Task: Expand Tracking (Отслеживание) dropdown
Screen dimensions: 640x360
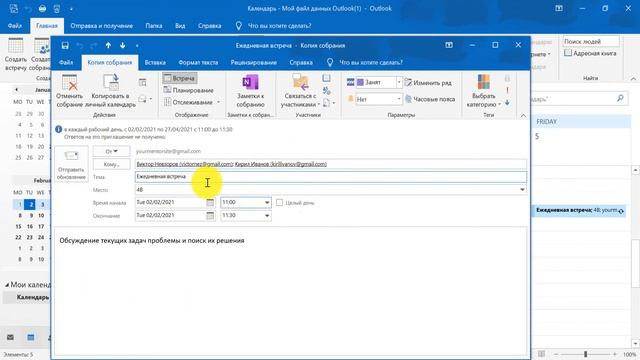Action: [218, 102]
